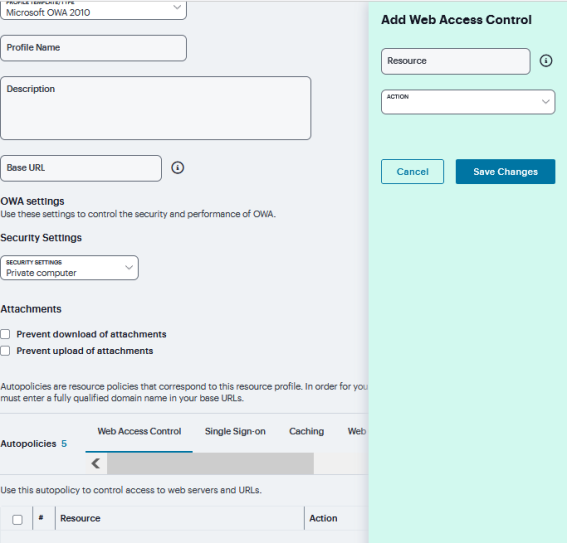Expand the Microsoft OWA 2010 template dropdown
The height and width of the screenshot is (543, 567).
pos(94,11)
